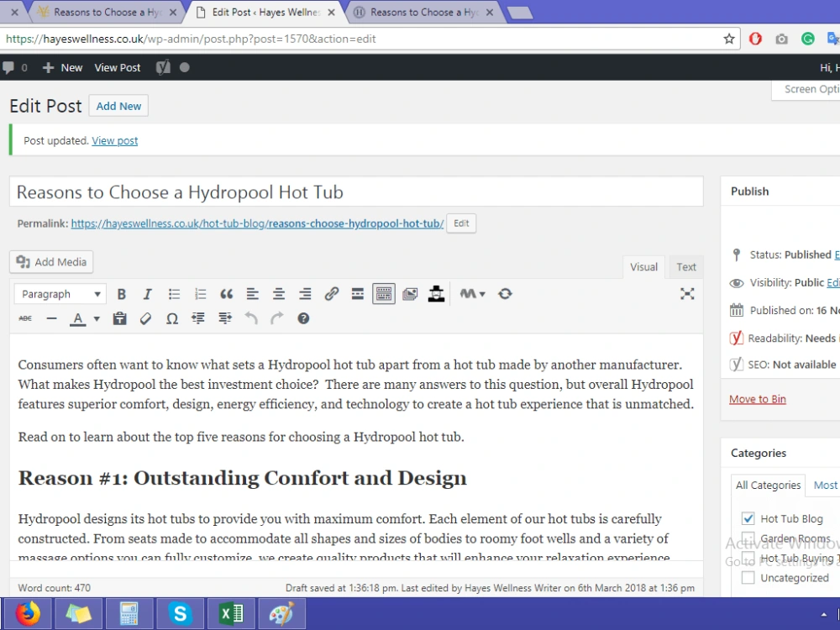Viewport: 840px width, 630px height.
Task: Click the Add New post button
Action: coord(118,106)
